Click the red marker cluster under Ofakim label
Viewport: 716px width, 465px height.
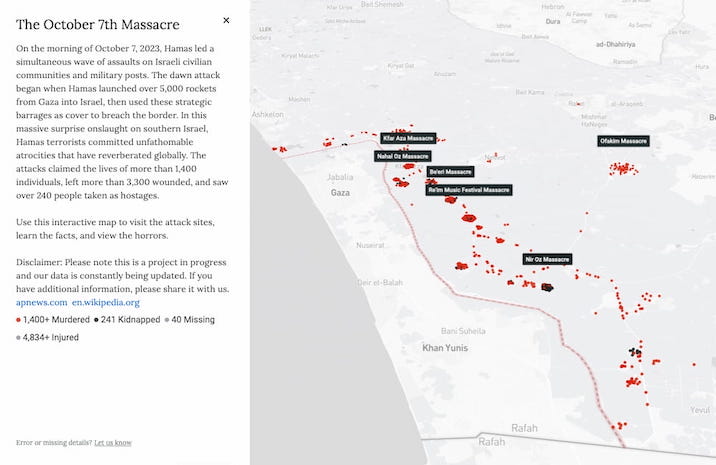[622, 169]
